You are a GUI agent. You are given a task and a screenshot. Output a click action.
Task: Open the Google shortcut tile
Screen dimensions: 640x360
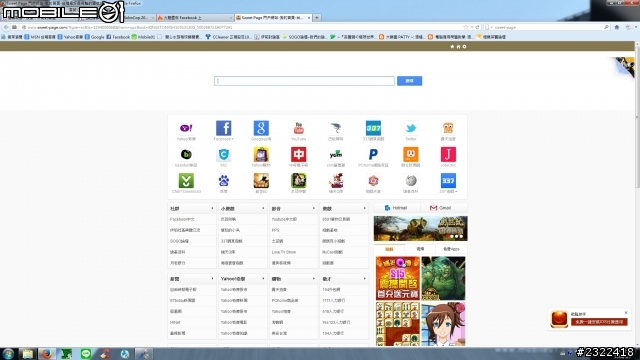261,128
